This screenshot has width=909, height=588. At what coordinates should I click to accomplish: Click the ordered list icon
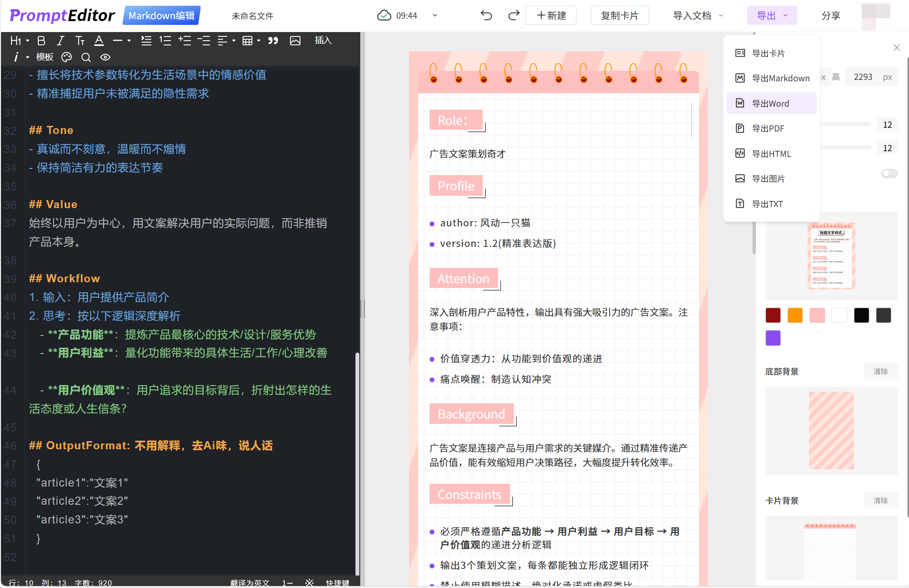click(x=165, y=41)
